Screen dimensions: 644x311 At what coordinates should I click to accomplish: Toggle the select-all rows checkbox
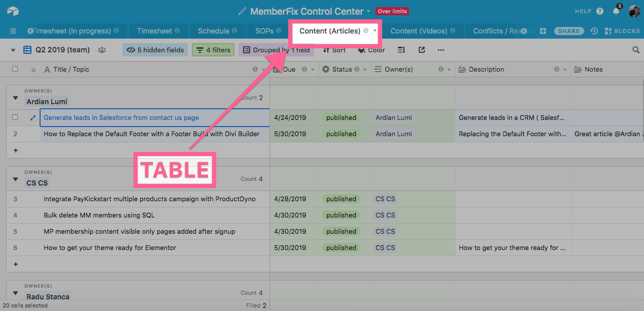tap(15, 69)
